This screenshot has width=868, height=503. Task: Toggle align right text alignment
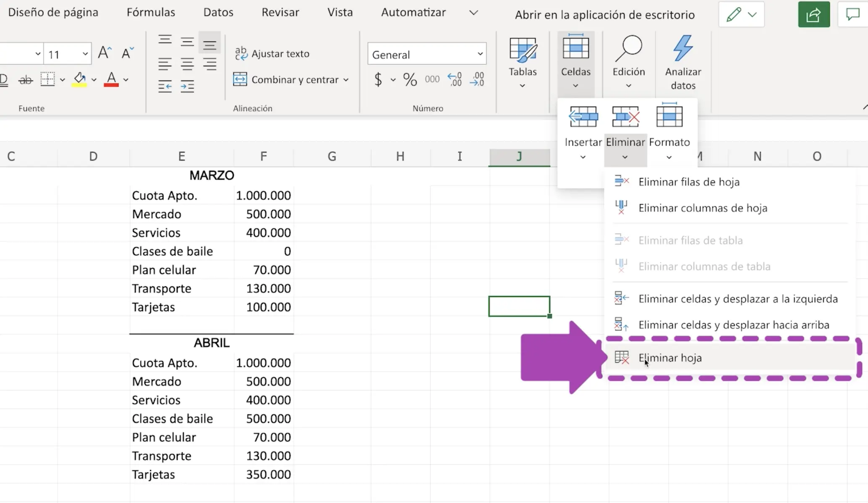(x=209, y=64)
